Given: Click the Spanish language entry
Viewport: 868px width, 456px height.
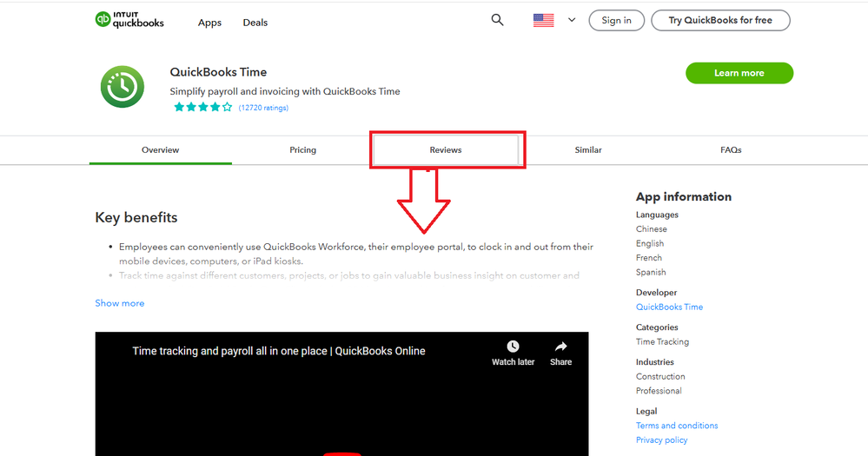Looking at the screenshot, I should tap(651, 272).
